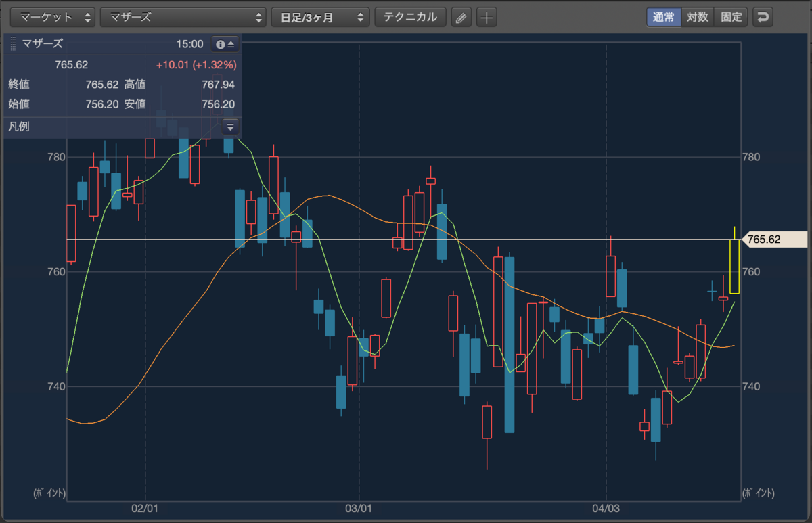The height and width of the screenshot is (523, 812).
Task: Click the 安値 756.20 value
Action: tap(218, 104)
